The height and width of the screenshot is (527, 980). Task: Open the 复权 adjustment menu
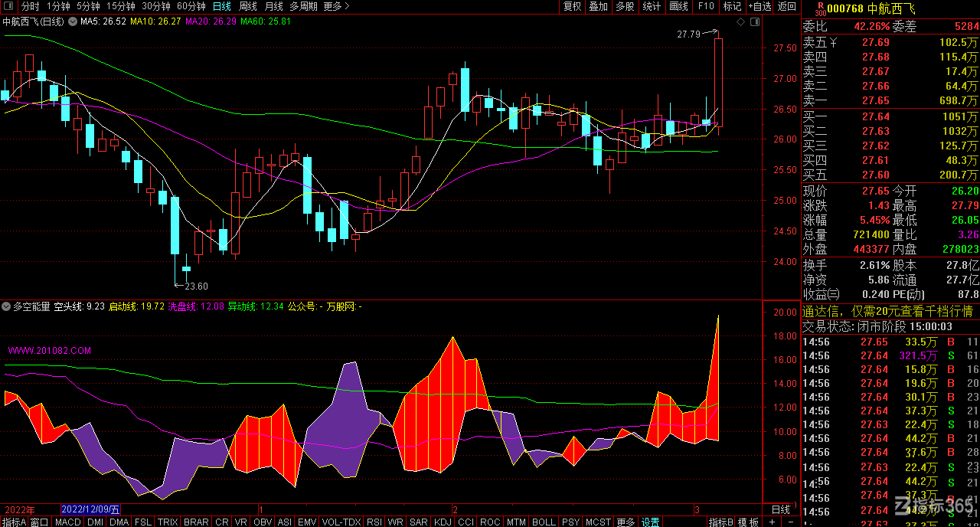point(572,6)
